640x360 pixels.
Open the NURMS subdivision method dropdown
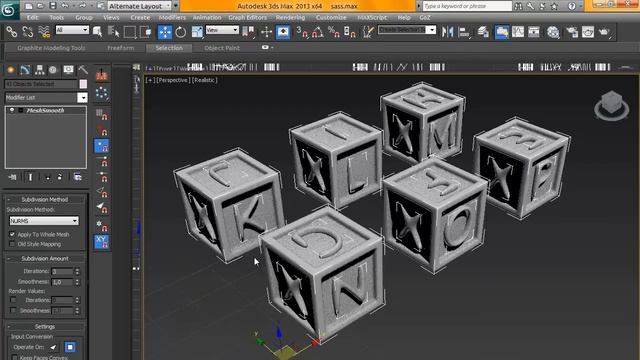(x=44, y=221)
